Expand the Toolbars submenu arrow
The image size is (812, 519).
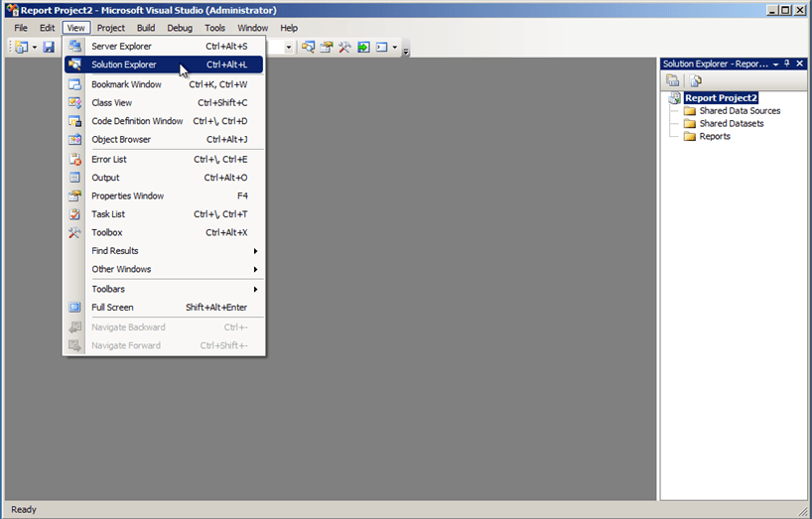255,289
